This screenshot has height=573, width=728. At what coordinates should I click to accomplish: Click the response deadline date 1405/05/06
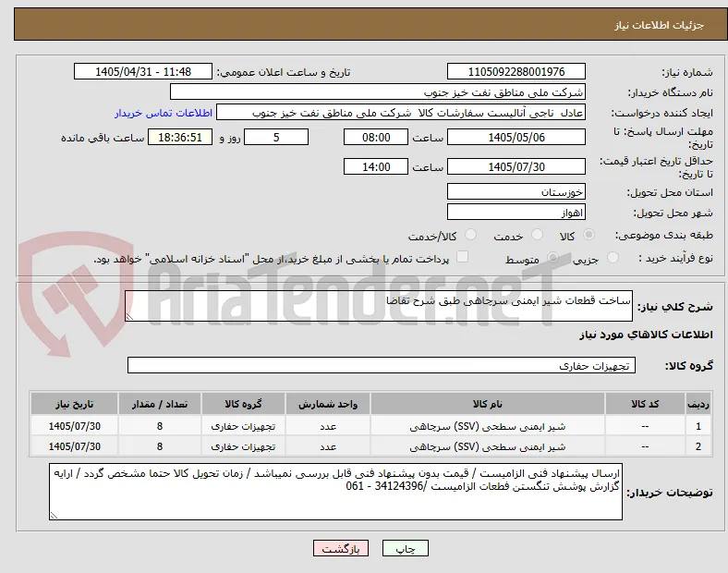(x=516, y=137)
